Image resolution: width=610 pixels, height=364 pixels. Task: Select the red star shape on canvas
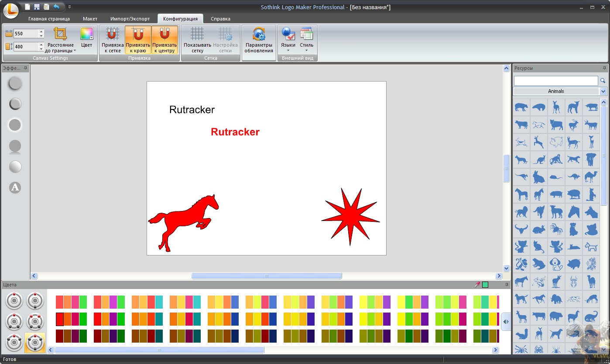pos(350,217)
